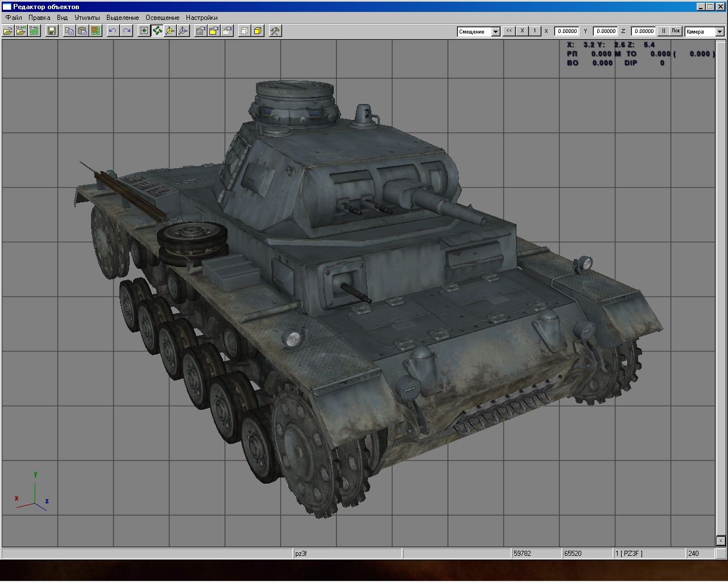The image size is (728, 582).
Task: Select the yellow cube icon
Action: click(x=258, y=31)
